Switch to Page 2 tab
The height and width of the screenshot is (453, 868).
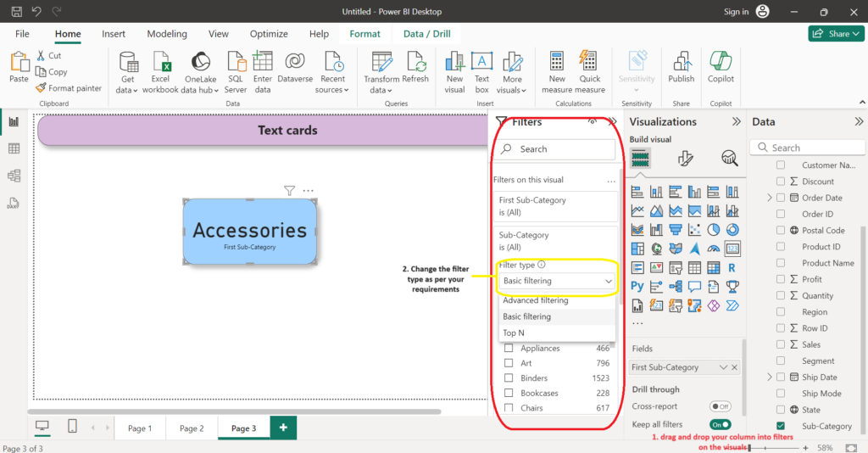(x=192, y=428)
